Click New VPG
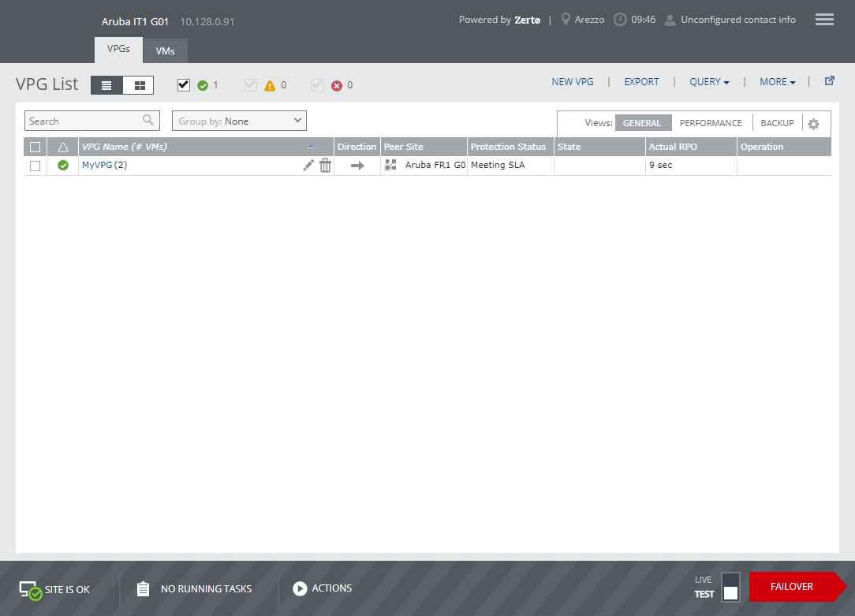The height and width of the screenshot is (616, 855). click(573, 82)
